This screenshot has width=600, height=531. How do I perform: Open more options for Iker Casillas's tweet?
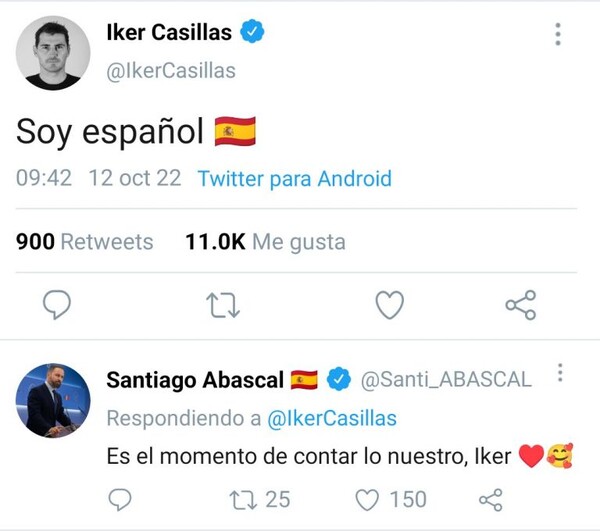tap(557, 35)
